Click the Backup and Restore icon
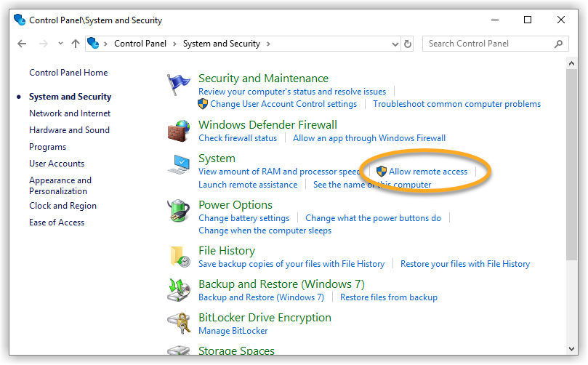 click(x=178, y=290)
